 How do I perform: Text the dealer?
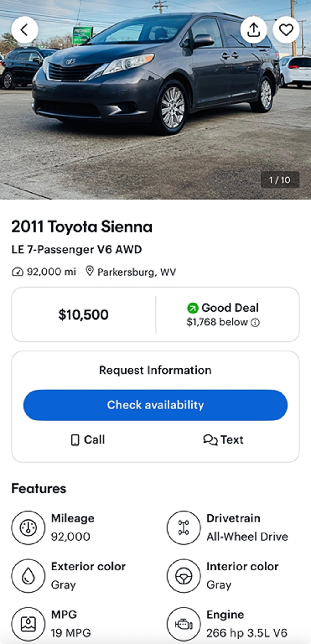tap(223, 440)
